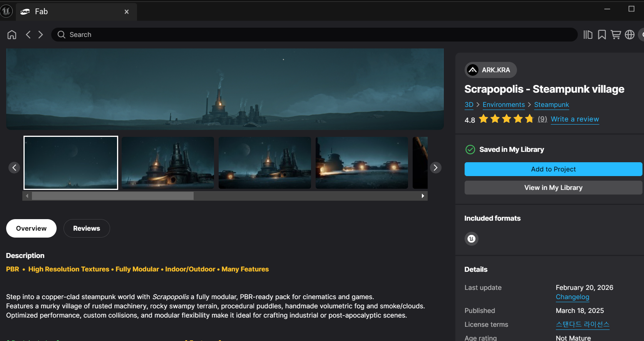Click View in My Library button

tap(553, 188)
